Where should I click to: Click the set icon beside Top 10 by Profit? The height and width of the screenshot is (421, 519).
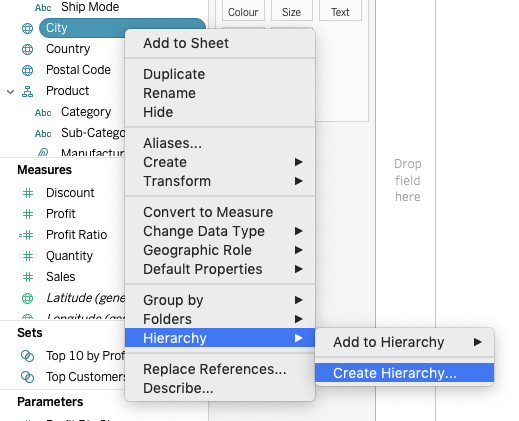pyautogui.click(x=27, y=356)
